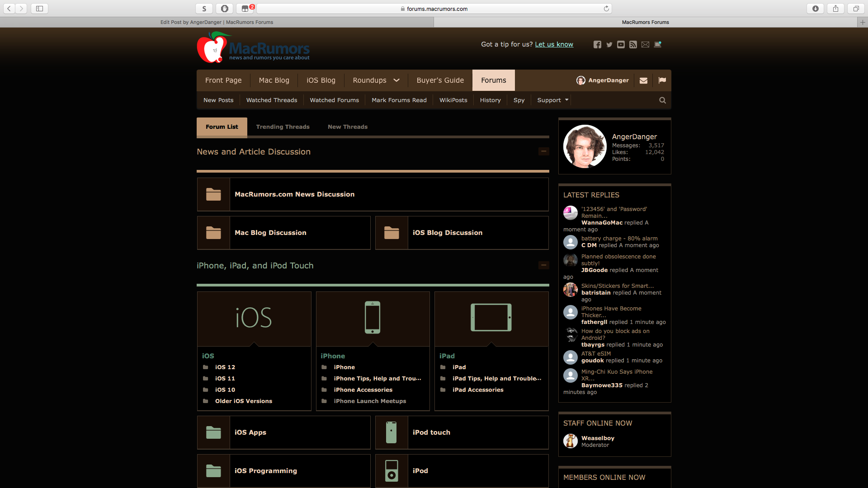The image size is (868, 488).
Task: Open the History link
Action: coord(491,100)
